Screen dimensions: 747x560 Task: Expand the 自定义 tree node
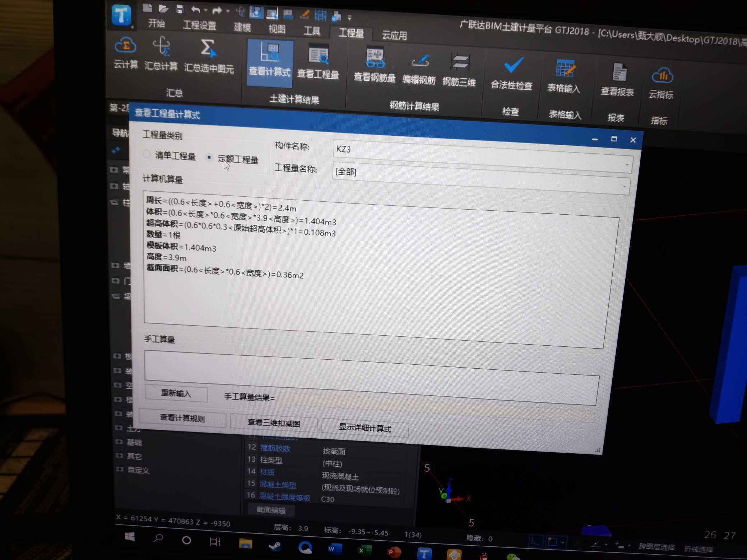(120, 469)
